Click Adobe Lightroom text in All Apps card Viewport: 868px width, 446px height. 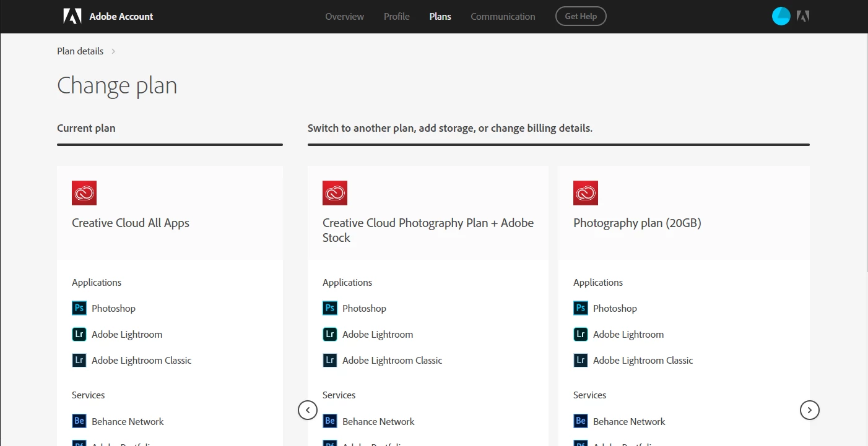coord(127,334)
